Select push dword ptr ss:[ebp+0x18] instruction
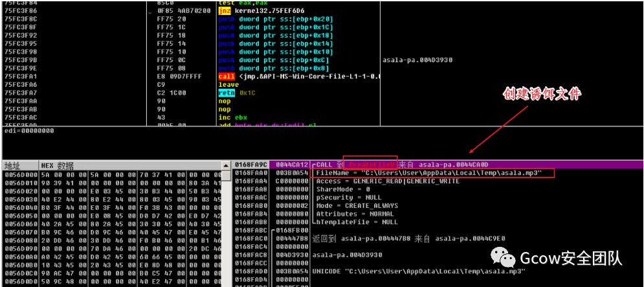This screenshot has height=287, width=644. [276, 36]
